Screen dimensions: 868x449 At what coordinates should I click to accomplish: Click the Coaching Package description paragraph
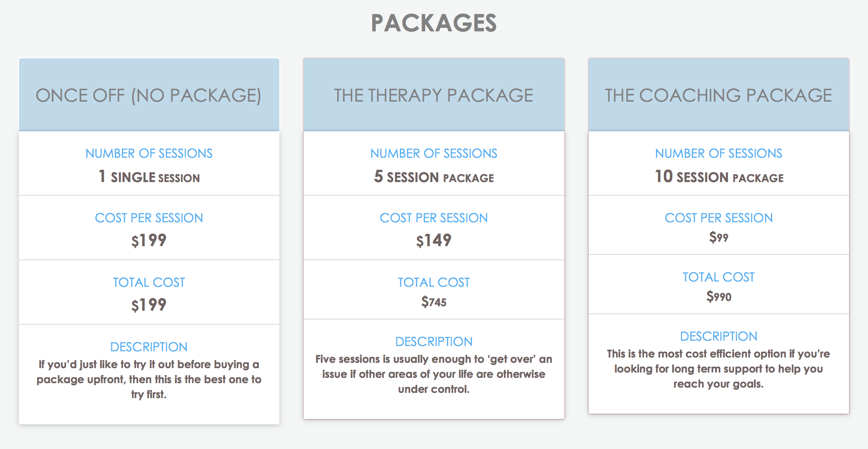pos(719,369)
